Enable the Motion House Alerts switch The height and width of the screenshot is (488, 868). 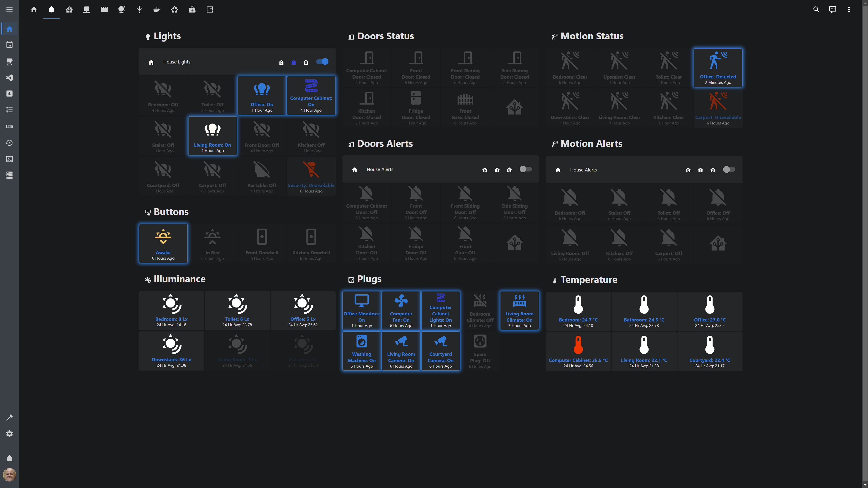click(729, 170)
